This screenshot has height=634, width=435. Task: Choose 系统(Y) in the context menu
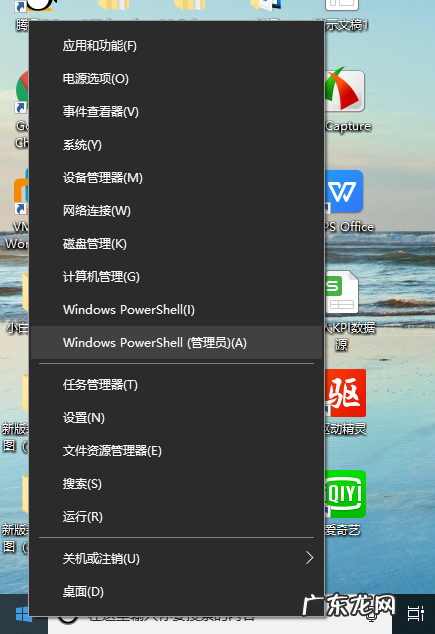(x=177, y=145)
